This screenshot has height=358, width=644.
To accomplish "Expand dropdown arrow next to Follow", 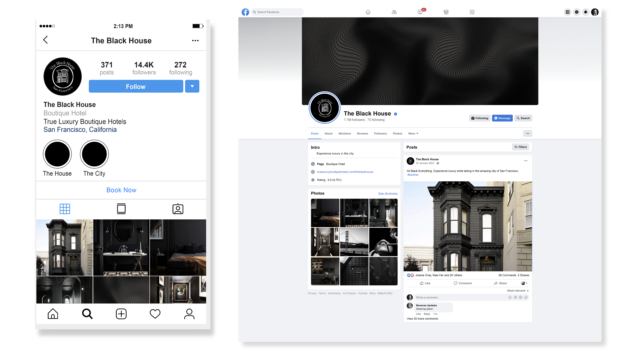I will pyautogui.click(x=192, y=86).
